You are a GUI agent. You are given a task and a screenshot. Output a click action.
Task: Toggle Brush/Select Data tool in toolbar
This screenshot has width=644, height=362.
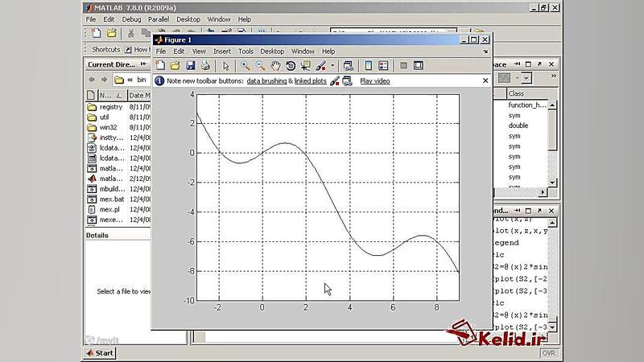pyautogui.click(x=321, y=66)
